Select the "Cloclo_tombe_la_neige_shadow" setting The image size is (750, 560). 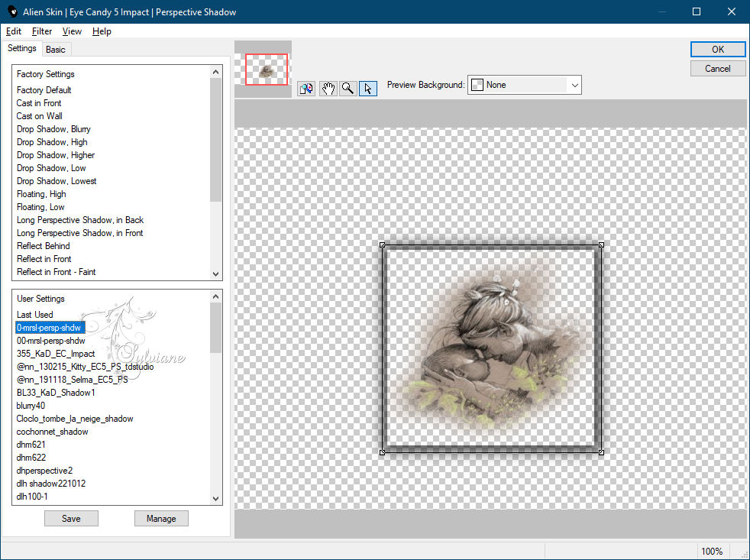click(x=75, y=419)
